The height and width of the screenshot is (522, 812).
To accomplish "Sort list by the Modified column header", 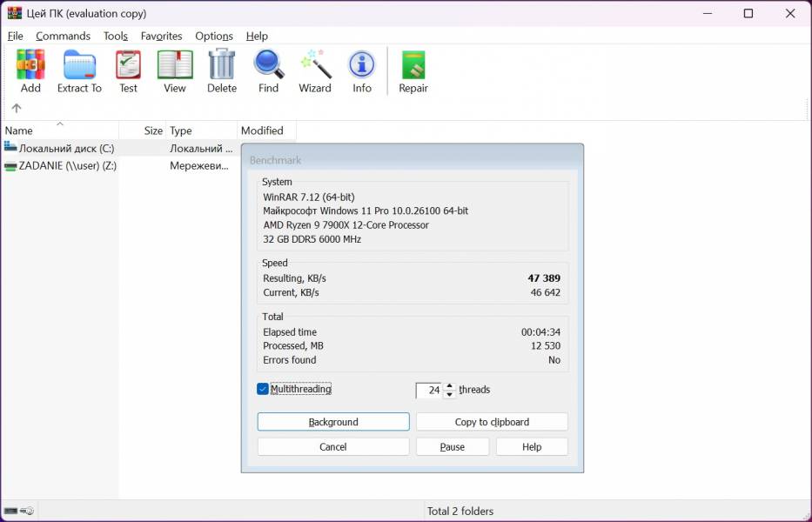I will 262,130.
